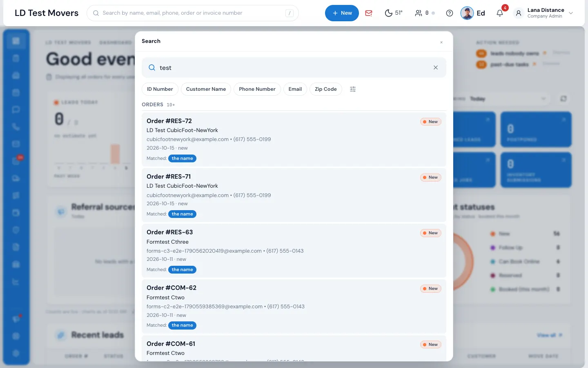Open the help question mark icon

[450, 13]
